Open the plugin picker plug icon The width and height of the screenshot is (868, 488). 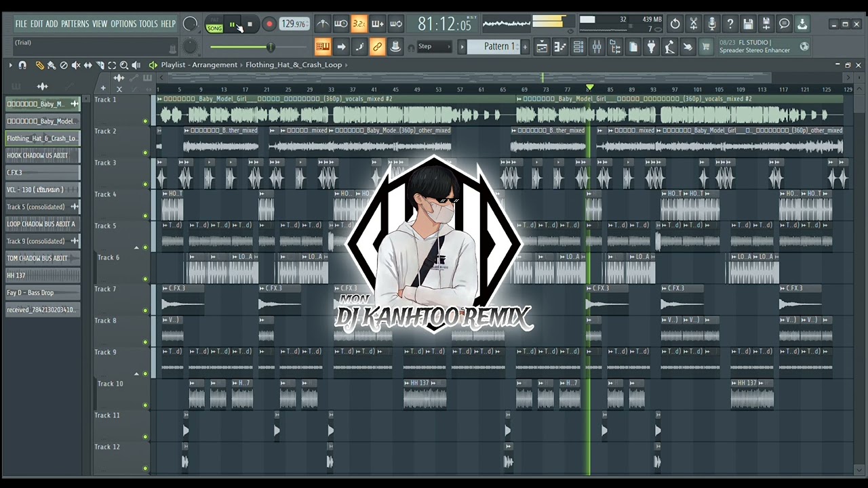pyautogui.click(x=652, y=47)
